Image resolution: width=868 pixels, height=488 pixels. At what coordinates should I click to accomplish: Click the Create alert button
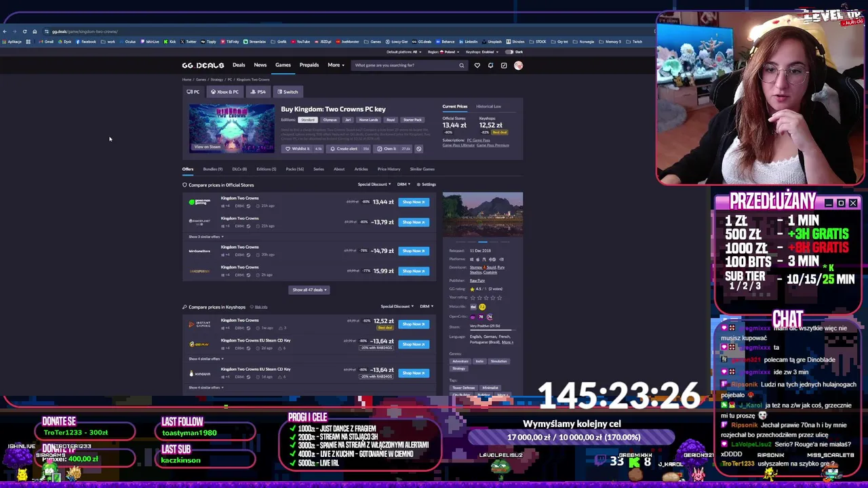pyautogui.click(x=349, y=149)
